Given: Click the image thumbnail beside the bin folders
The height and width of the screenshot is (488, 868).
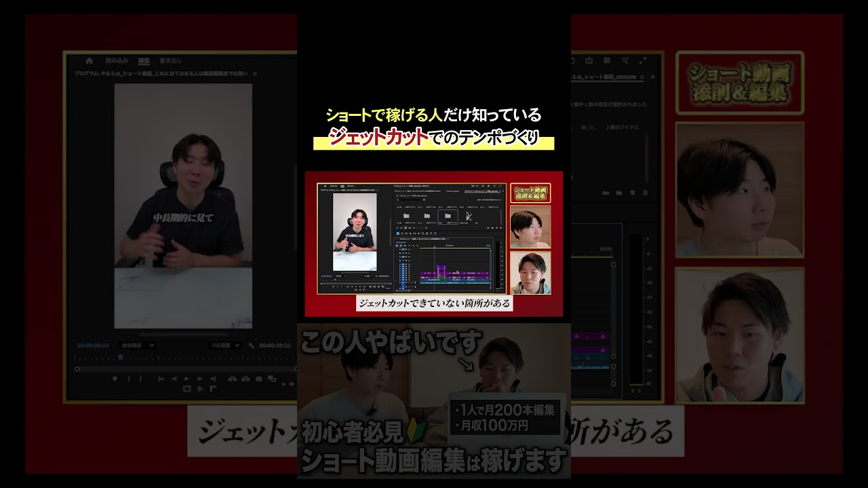Looking at the screenshot, I should point(469,216).
